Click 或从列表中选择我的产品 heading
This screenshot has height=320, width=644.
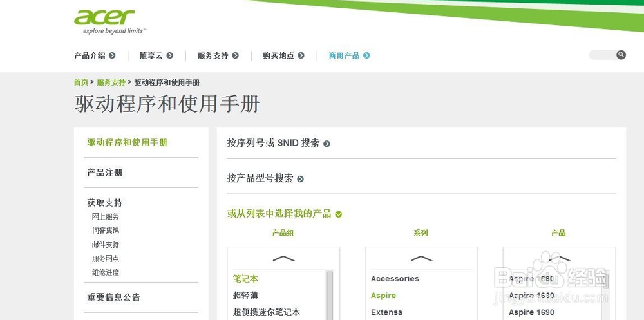tap(279, 214)
